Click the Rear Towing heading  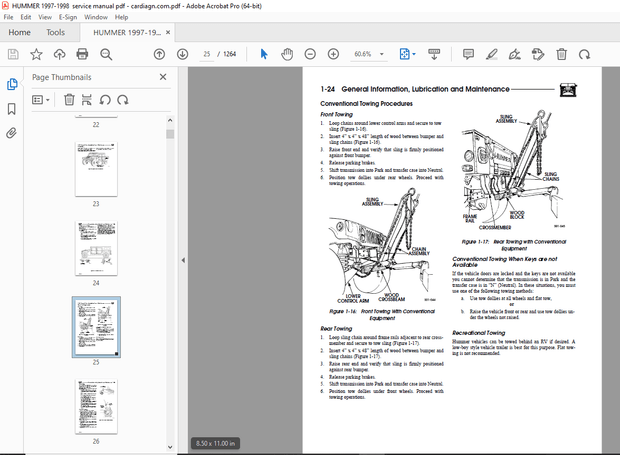tap(336, 329)
